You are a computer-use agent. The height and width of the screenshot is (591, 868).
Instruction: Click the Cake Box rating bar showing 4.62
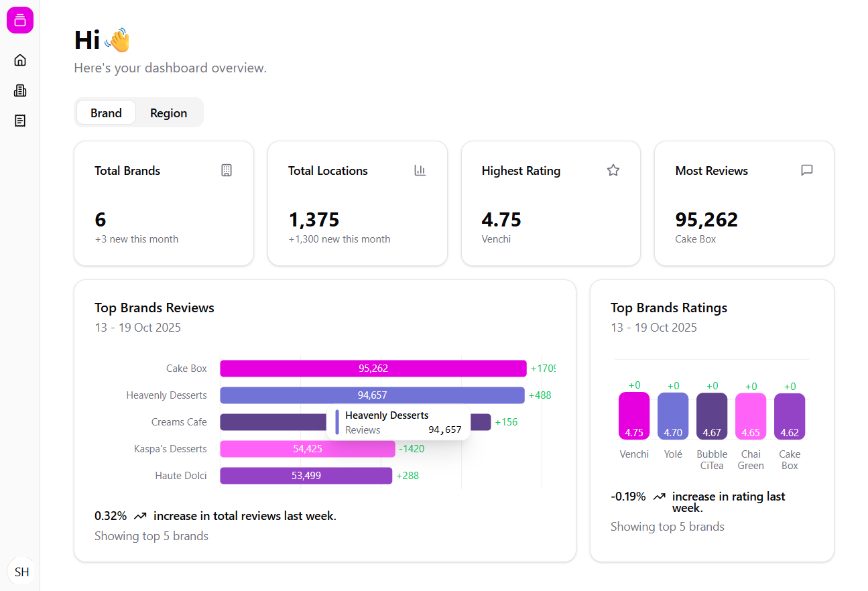click(x=790, y=415)
